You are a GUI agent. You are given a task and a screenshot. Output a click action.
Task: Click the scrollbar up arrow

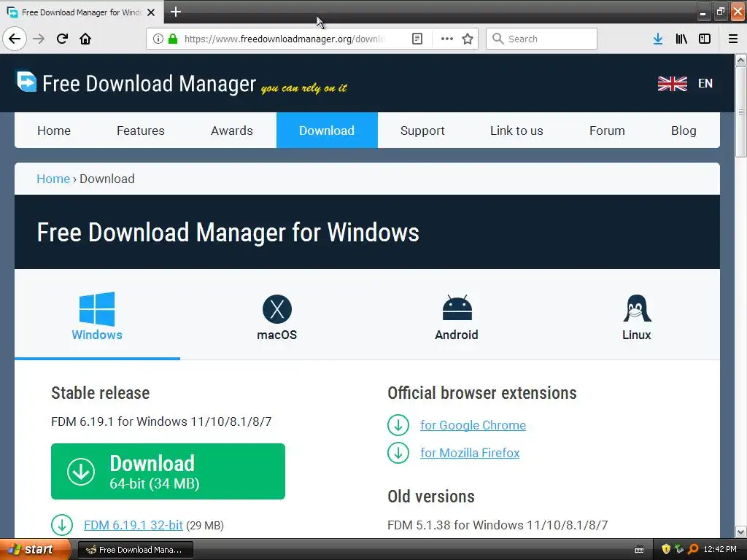tap(740, 61)
